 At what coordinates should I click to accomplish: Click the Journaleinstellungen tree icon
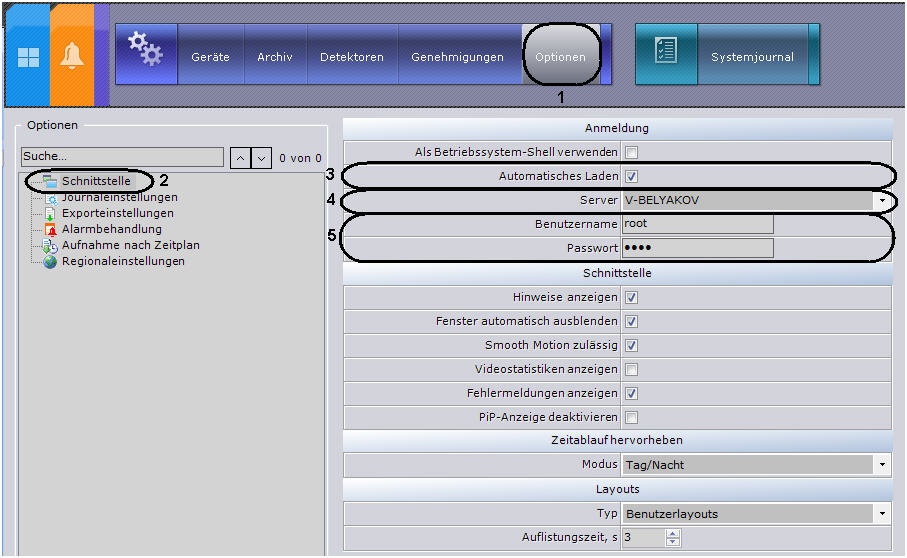coord(51,198)
